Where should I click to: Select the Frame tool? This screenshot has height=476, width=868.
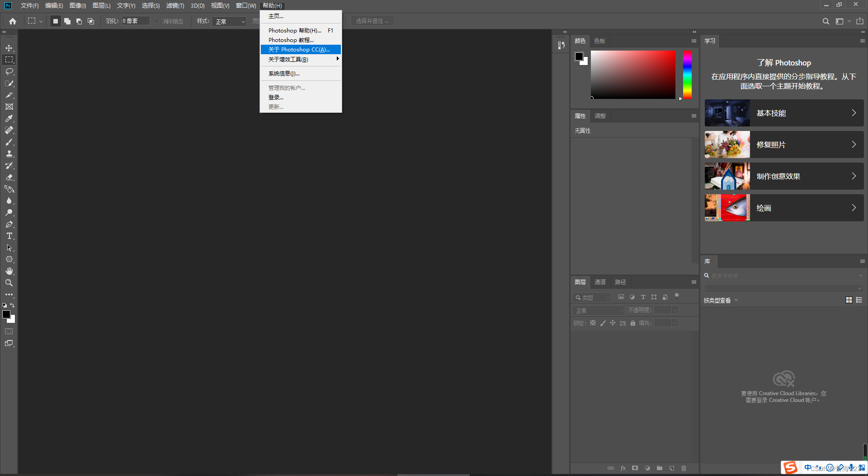coord(9,107)
